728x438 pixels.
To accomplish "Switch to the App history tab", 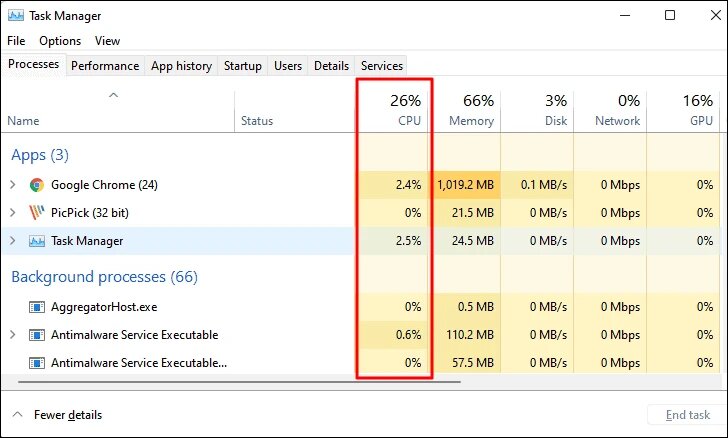I will tap(182, 66).
